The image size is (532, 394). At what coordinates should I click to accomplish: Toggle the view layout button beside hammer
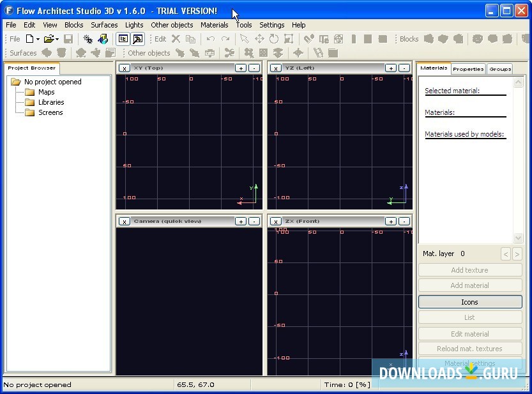point(123,39)
